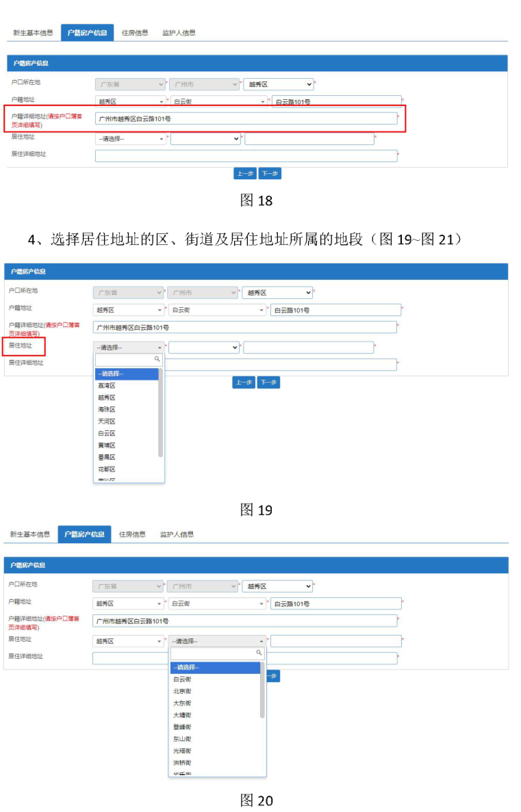Choose 东山街 in street list
The width and height of the screenshot is (521, 812).
[215, 739]
